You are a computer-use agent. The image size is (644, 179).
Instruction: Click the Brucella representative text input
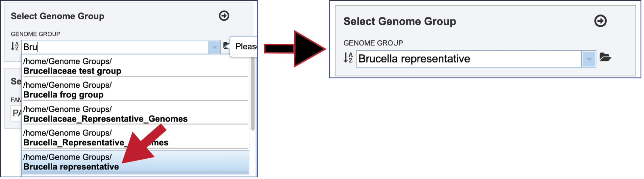(469, 59)
